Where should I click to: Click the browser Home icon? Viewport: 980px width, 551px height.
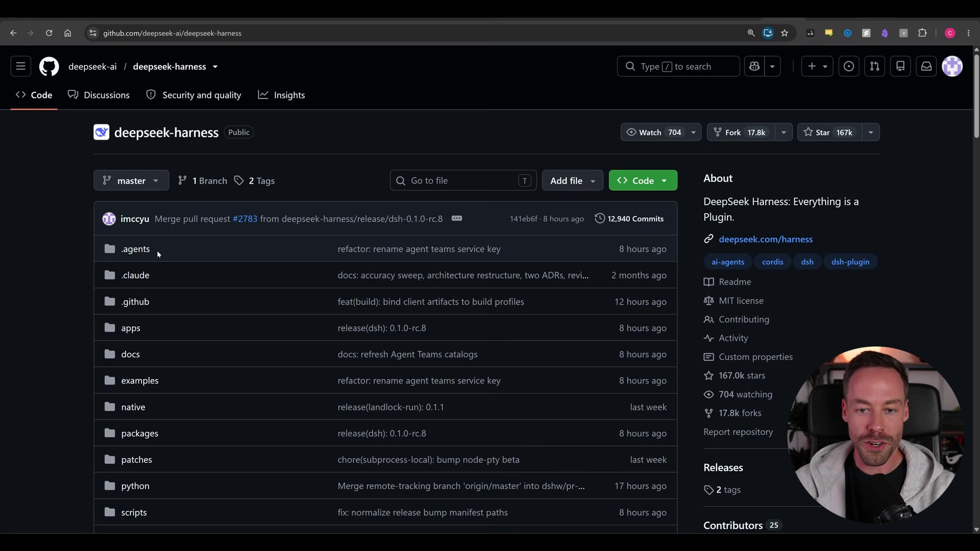click(67, 33)
